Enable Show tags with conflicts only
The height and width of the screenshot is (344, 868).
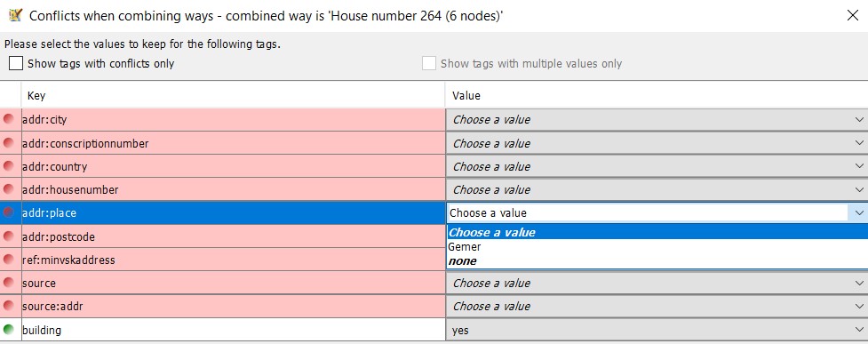point(16,64)
